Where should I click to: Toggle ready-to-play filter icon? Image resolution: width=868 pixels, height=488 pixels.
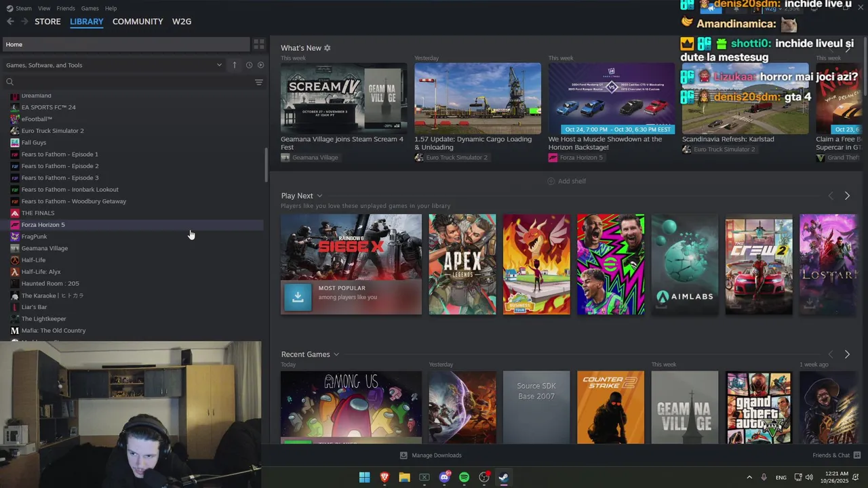[260, 65]
